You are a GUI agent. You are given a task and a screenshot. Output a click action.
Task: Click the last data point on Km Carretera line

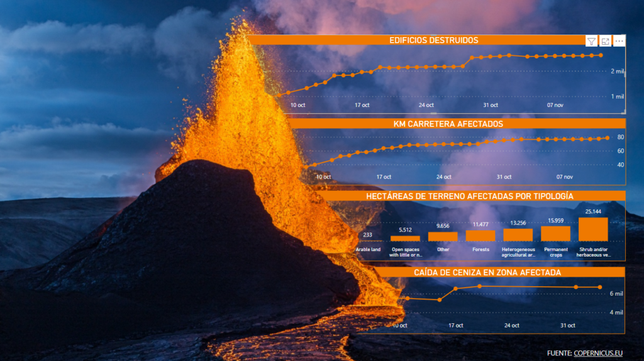click(608, 138)
